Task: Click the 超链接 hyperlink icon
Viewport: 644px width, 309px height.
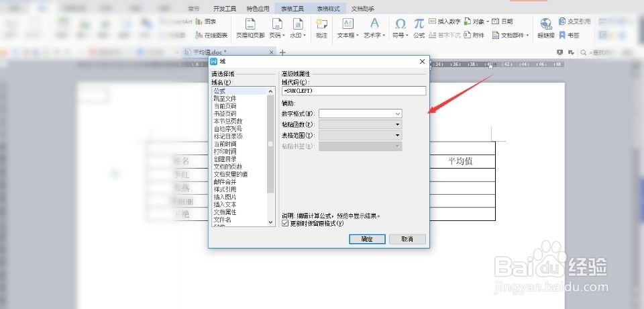Action: [x=546, y=24]
